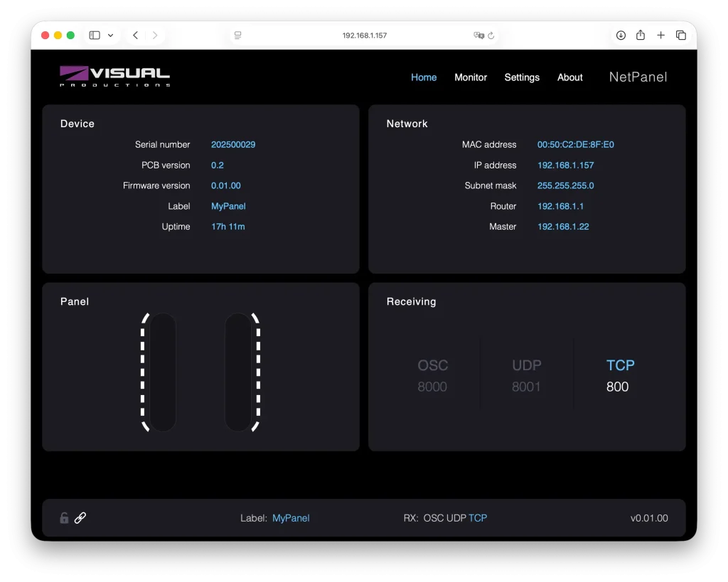Open the Monitor tab

pyautogui.click(x=471, y=77)
